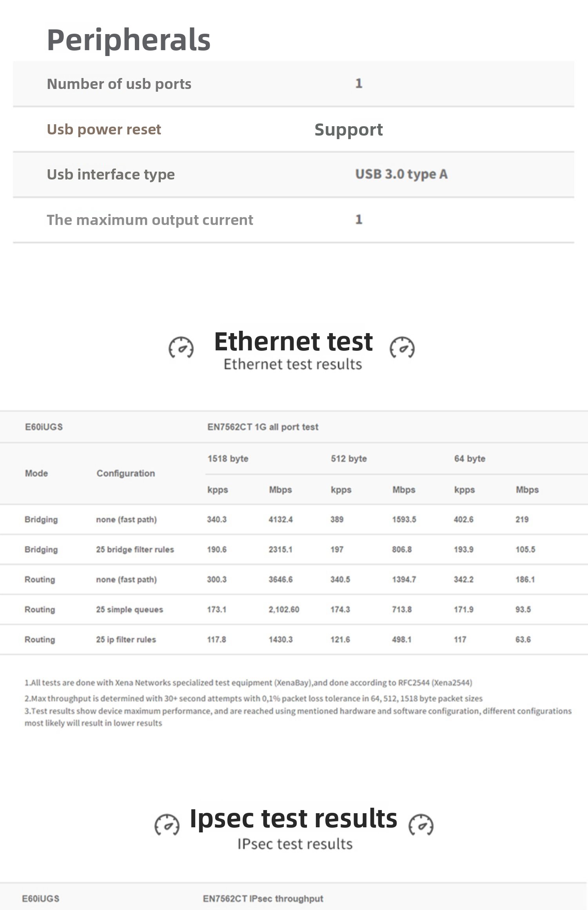Click the EN7562CT 1G all port test header
This screenshot has width=588, height=910.
(x=263, y=427)
